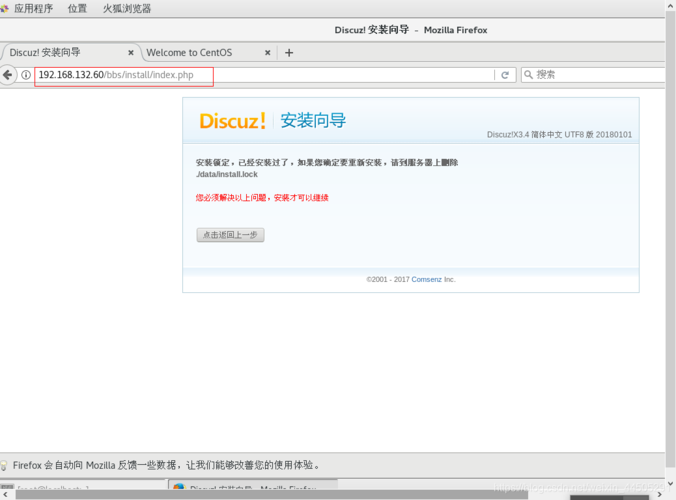The image size is (676, 500).
Task: Click the browser back arrow button
Action: [x=8, y=75]
